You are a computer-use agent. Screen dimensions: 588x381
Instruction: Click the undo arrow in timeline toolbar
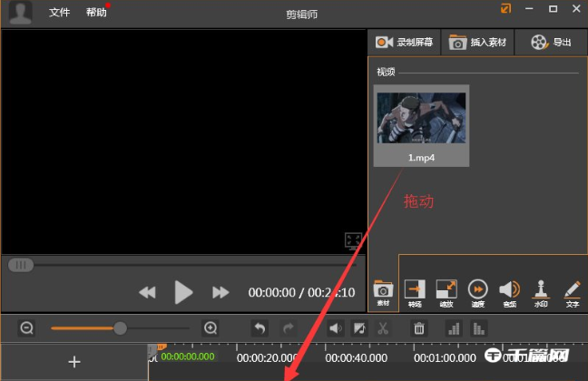click(260, 328)
